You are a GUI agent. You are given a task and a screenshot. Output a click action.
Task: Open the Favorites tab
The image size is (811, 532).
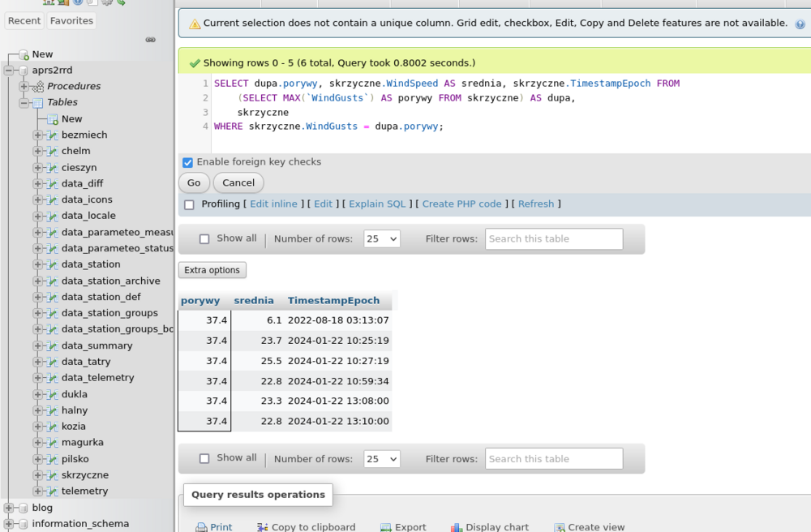pos(71,20)
